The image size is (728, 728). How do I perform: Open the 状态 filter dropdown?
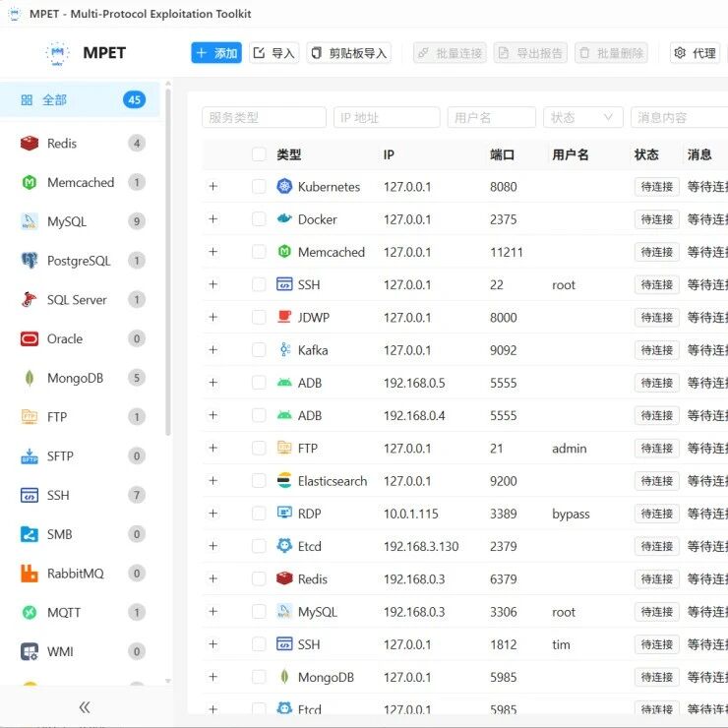pyautogui.click(x=583, y=117)
